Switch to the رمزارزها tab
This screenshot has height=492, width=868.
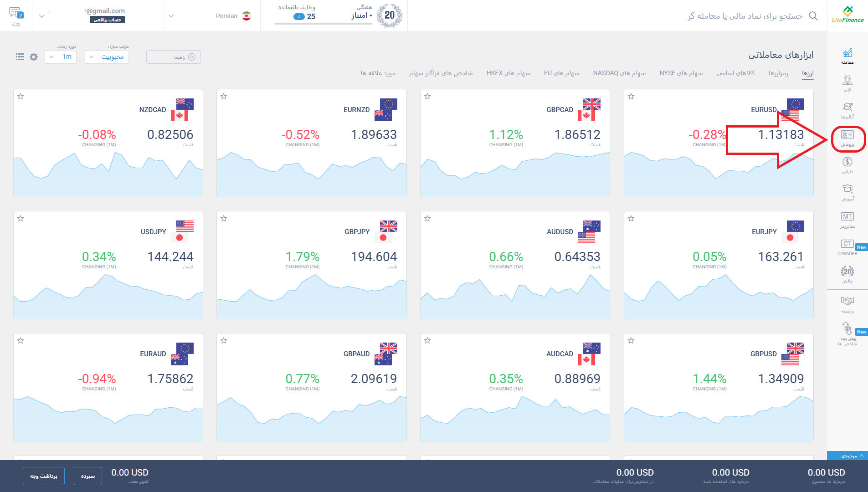(x=778, y=73)
